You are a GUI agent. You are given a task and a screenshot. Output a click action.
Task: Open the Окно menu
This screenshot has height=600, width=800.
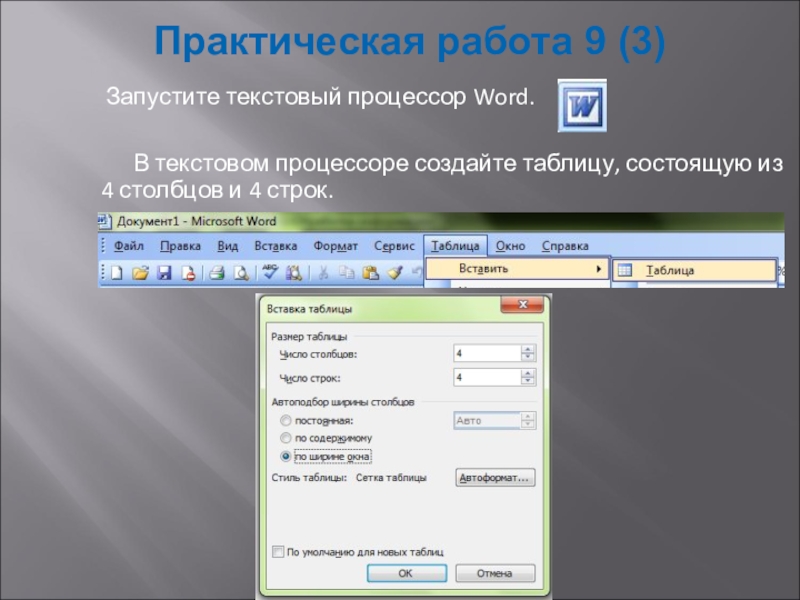click(510, 246)
